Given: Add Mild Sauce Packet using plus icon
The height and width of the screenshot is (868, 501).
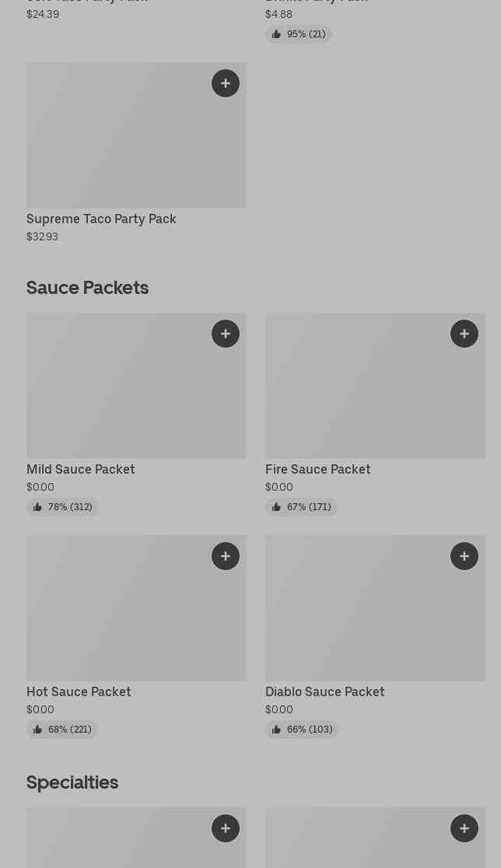Looking at the screenshot, I should [226, 334].
